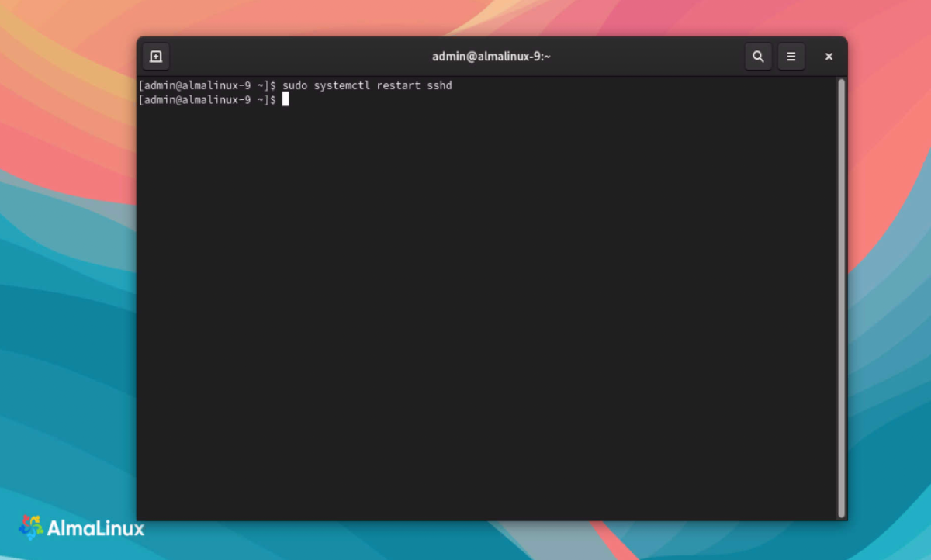The image size is (931, 560).
Task: Open a new terminal tab
Action: pyautogui.click(x=156, y=57)
